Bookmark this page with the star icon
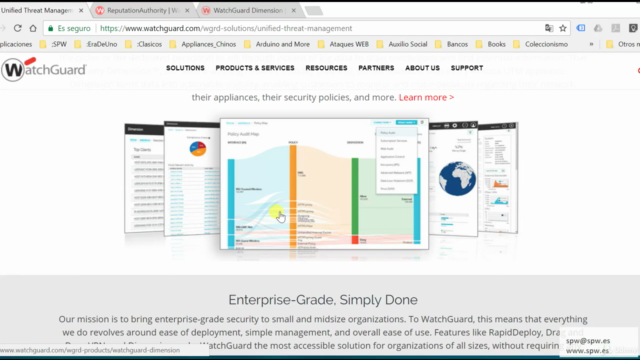 point(563,28)
